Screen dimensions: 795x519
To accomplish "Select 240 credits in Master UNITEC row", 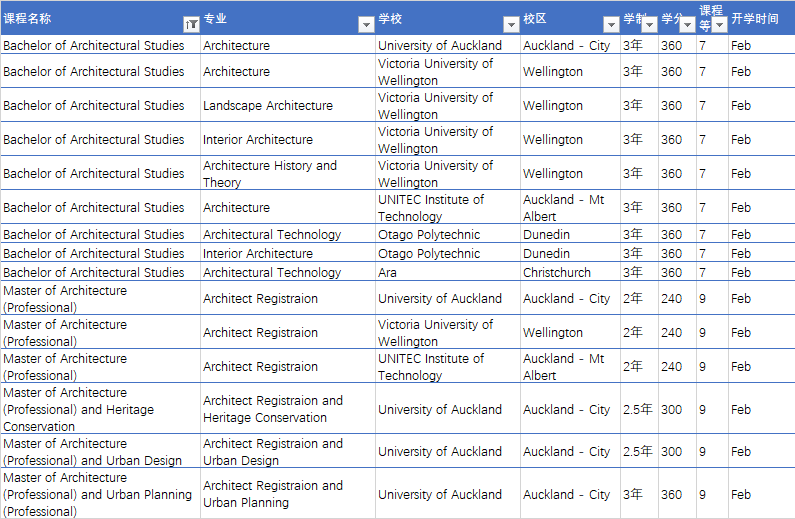I will (671, 367).
